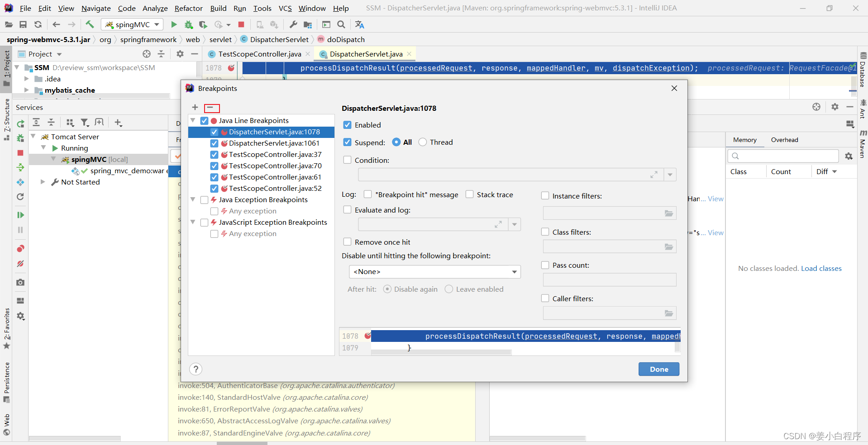Expand the Not Started node in Services
This screenshot has width=868, height=445.
click(x=43, y=182)
